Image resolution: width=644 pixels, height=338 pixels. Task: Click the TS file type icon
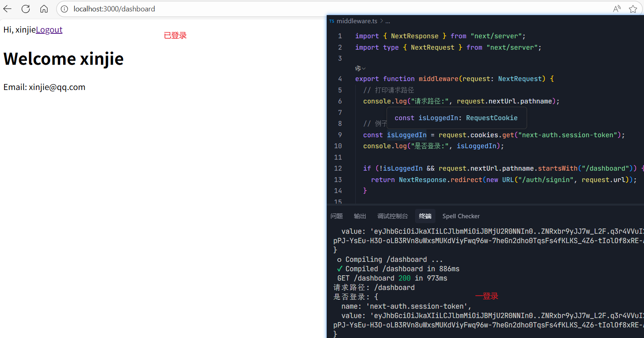point(332,21)
